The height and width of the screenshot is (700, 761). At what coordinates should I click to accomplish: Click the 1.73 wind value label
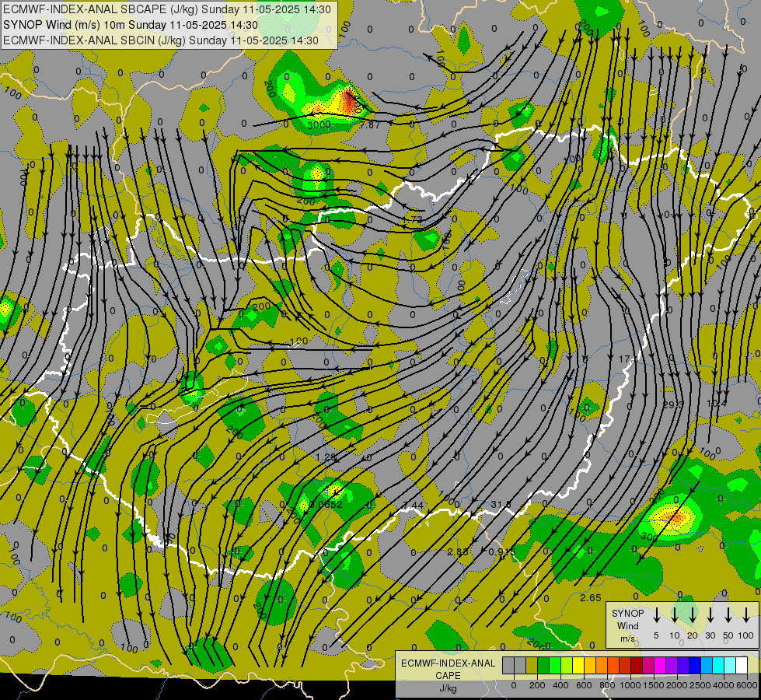tap(413, 219)
